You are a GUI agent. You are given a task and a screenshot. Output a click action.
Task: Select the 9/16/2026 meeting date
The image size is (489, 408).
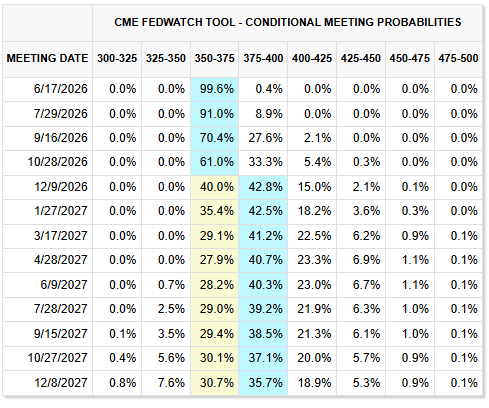tap(61, 138)
